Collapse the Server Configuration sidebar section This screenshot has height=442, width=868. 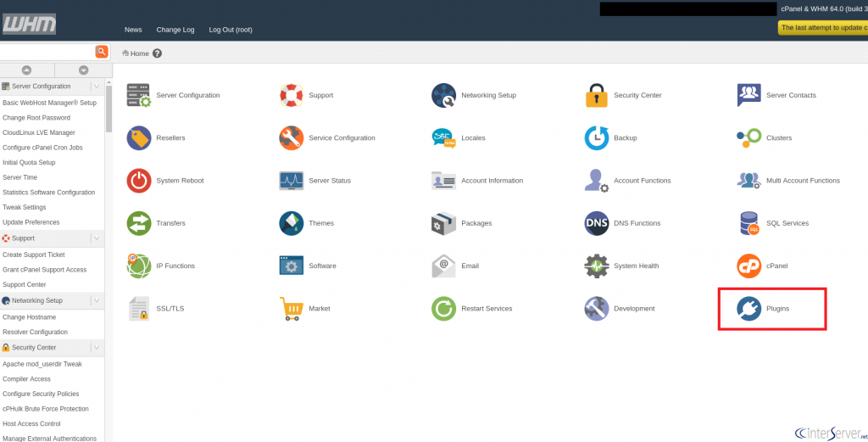click(97, 87)
